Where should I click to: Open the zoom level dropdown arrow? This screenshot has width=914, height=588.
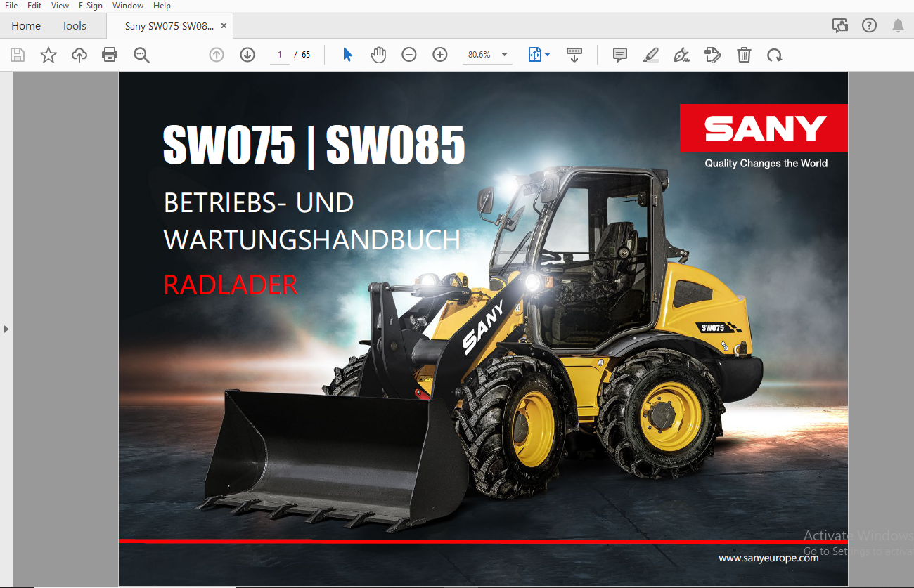504,55
